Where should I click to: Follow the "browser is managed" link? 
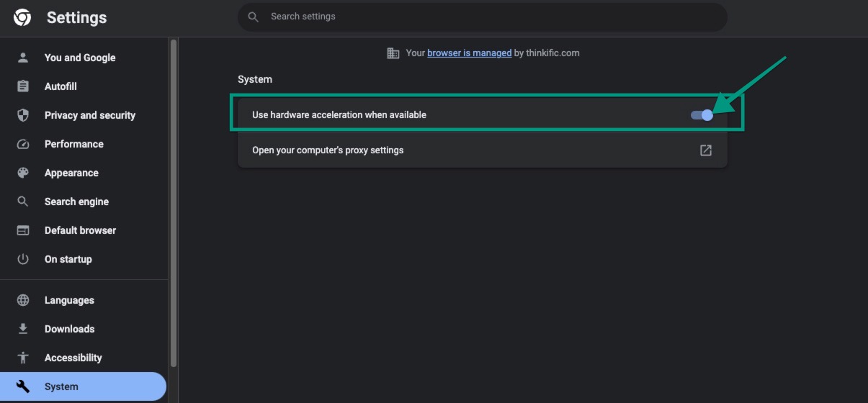point(470,53)
